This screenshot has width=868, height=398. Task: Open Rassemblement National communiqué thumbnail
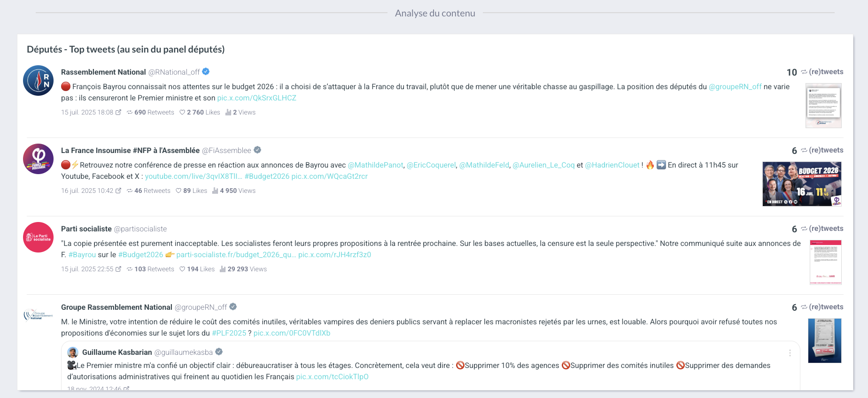(x=823, y=106)
